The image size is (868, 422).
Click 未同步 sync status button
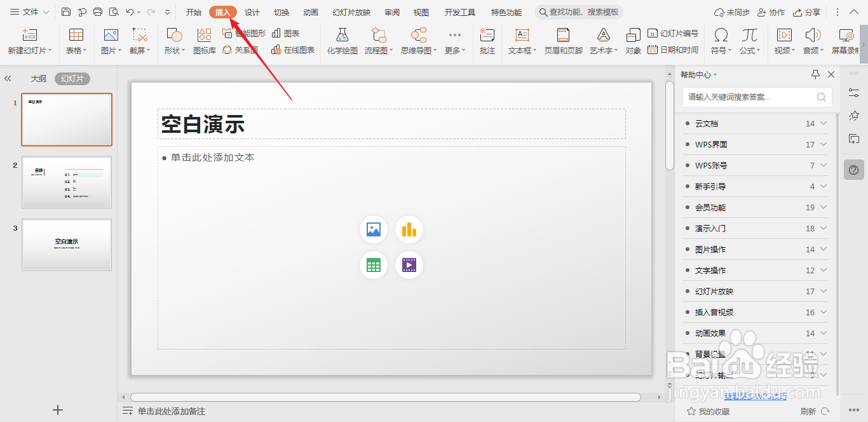pyautogui.click(x=732, y=12)
